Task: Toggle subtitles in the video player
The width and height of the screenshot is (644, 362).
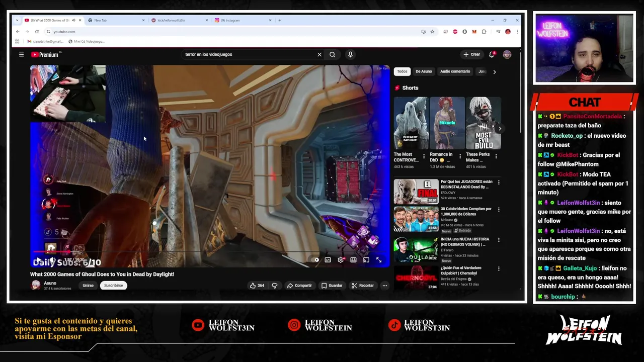Action: coord(328,260)
